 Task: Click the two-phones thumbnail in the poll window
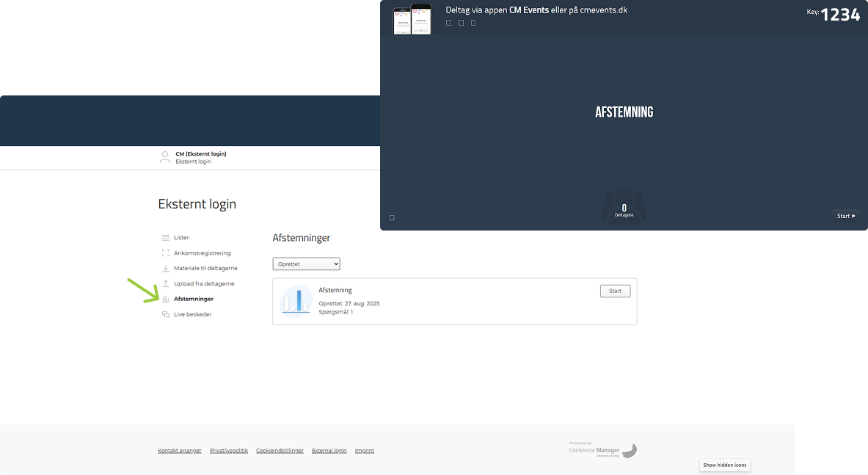point(412,19)
